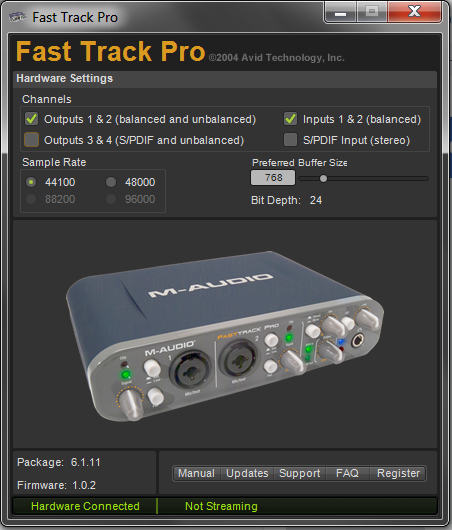452x530 pixels.
Task: Click the Fast Track Pro title bar icon
Action: tap(18, 17)
